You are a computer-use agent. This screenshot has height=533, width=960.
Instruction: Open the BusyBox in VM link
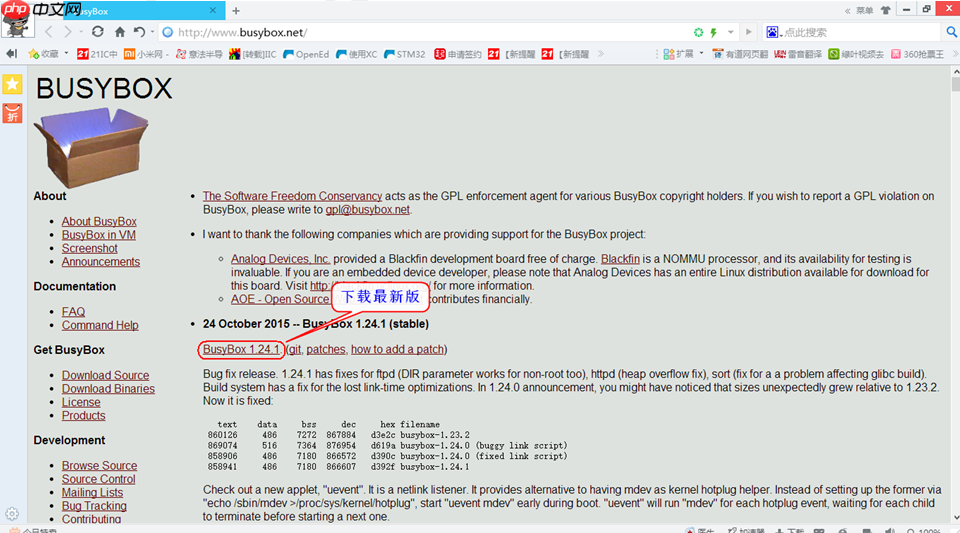99,235
